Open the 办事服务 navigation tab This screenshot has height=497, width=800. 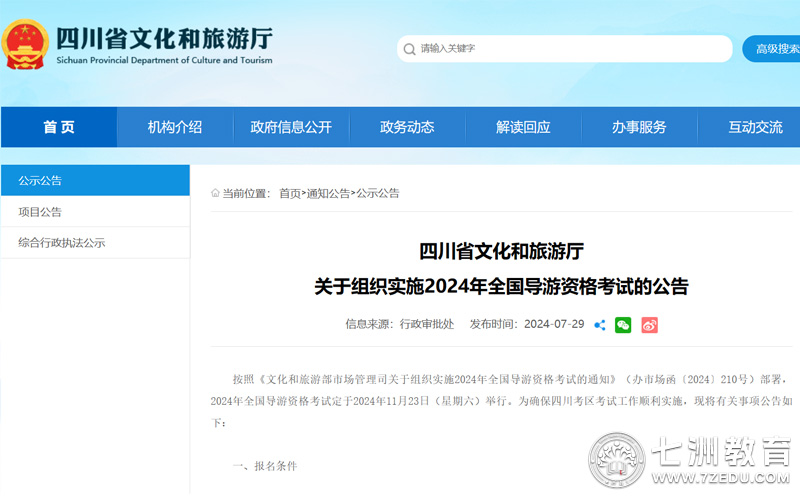[x=639, y=127]
